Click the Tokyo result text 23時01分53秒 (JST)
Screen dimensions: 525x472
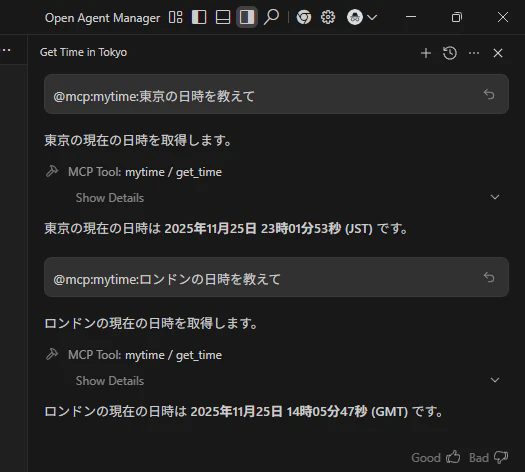pyautogui.click(x=317, y=229)
